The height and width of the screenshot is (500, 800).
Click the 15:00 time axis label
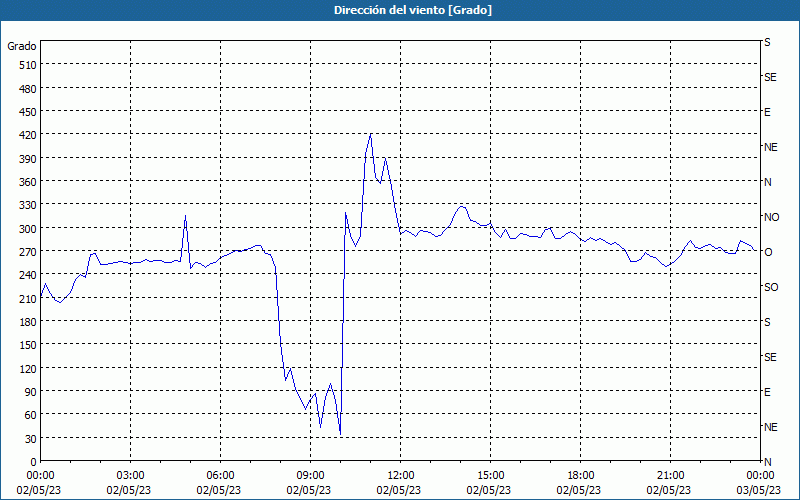(x=491, y=476)
